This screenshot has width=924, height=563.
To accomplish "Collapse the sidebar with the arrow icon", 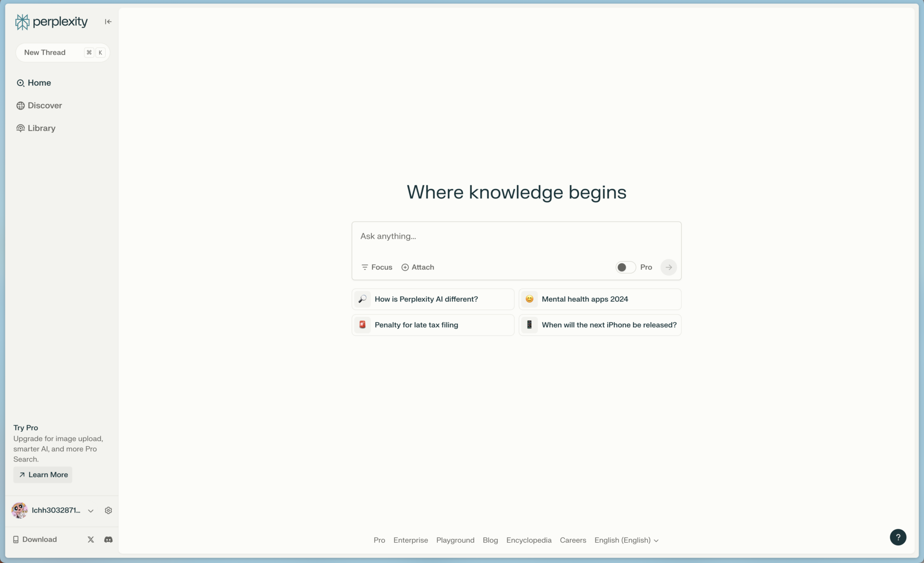I will [x=108, y=22].
